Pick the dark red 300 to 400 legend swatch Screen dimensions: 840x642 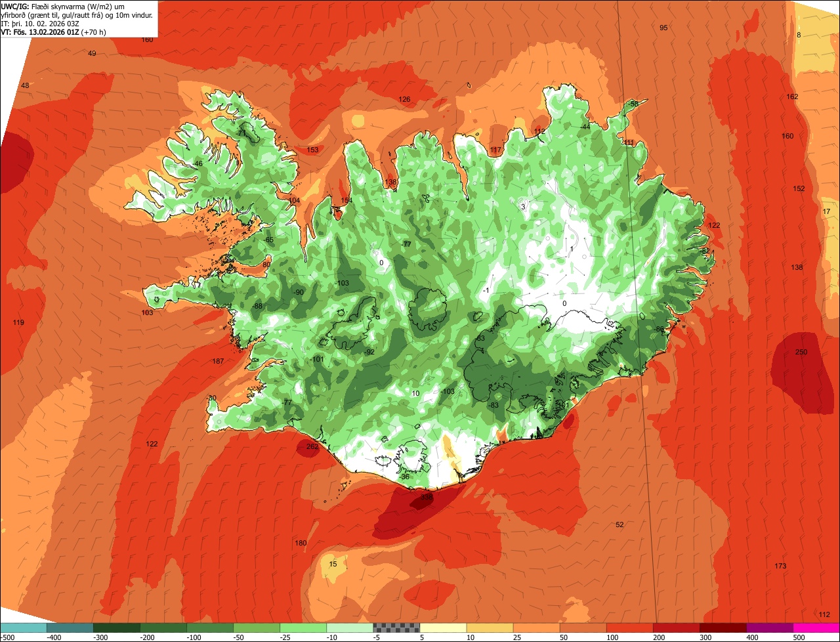[x=722, y=627]
